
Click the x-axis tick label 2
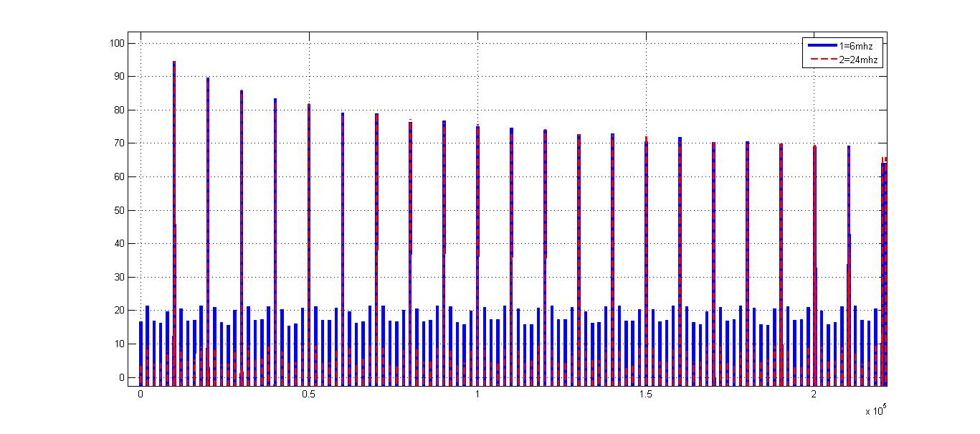click(814, 395)
